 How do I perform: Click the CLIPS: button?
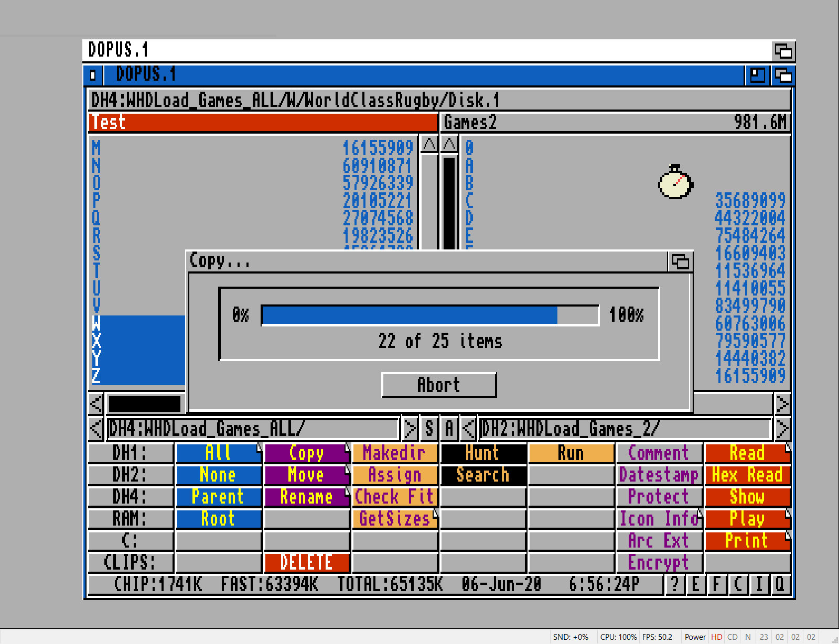(x=131, y=562)
